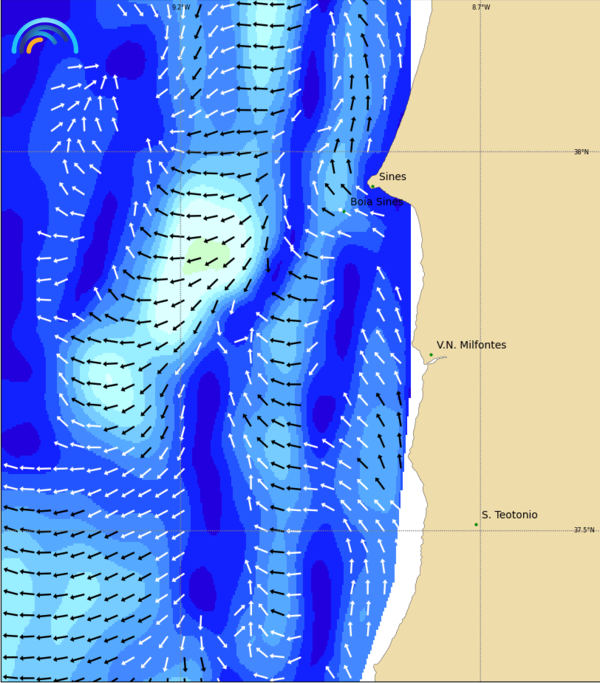Click the green marker dot at Sines
The image size is (600, 683).
coord(372,185)
